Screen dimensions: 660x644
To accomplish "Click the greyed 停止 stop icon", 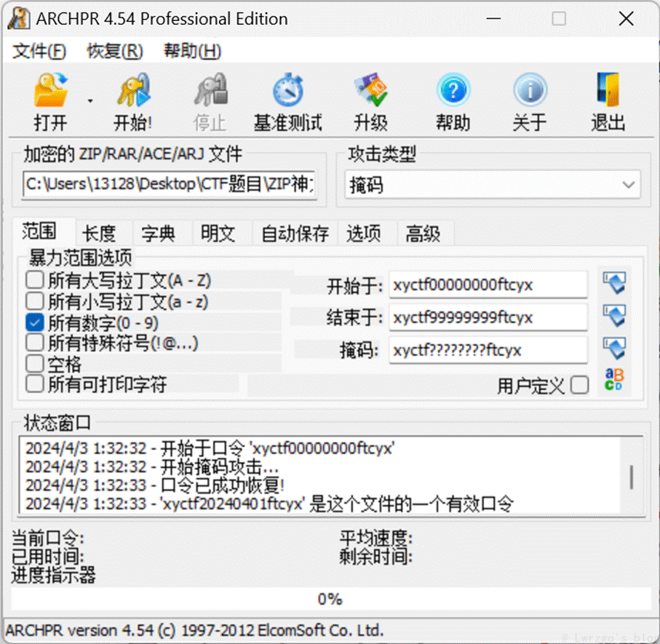I will (210, 90).
